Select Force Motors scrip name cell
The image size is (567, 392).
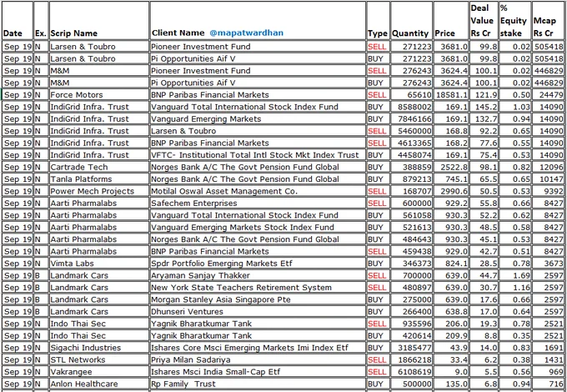click(x=98, y=95)
